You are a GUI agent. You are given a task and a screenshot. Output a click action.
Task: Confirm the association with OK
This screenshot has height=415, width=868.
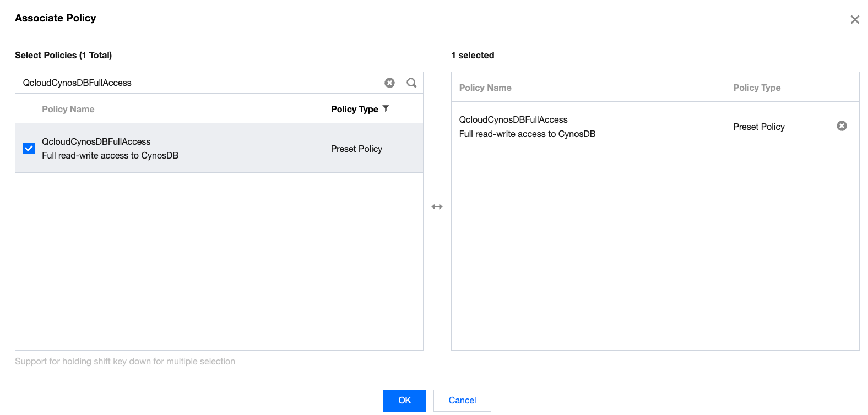click(404, 400)
